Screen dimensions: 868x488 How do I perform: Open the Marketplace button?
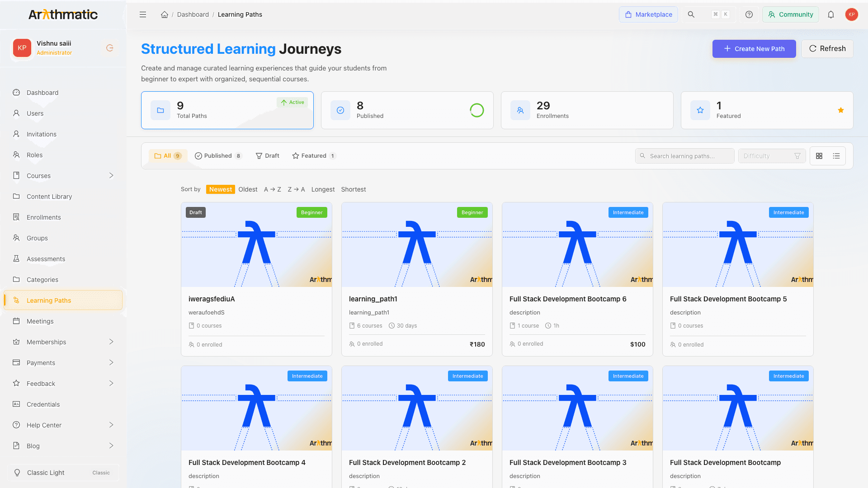pos(648,14)
